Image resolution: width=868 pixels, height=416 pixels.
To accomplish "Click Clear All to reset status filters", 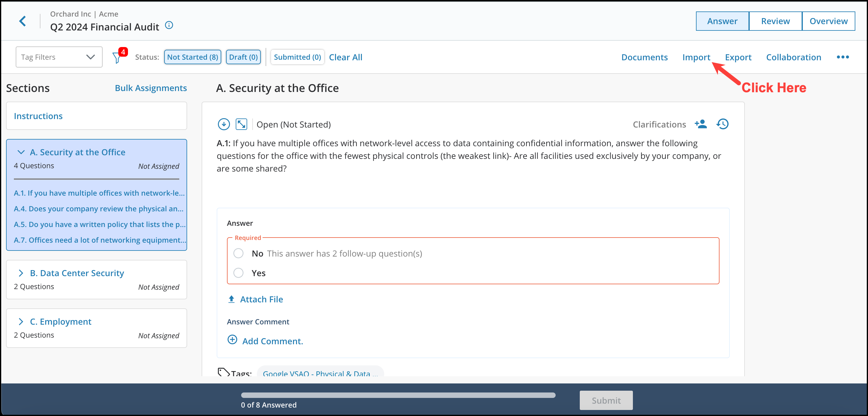I will coord(346,57).
